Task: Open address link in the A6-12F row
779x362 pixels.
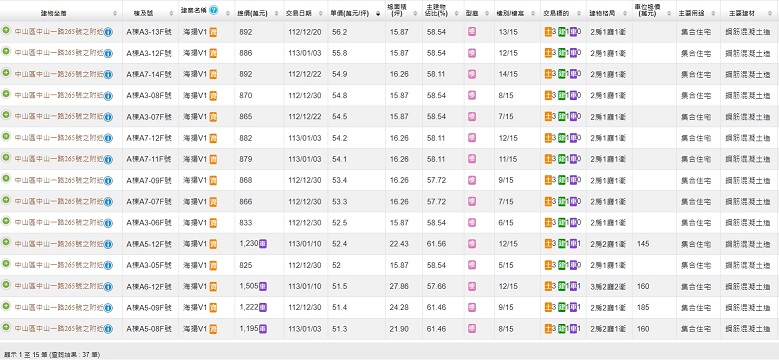Action: (59, 287)
